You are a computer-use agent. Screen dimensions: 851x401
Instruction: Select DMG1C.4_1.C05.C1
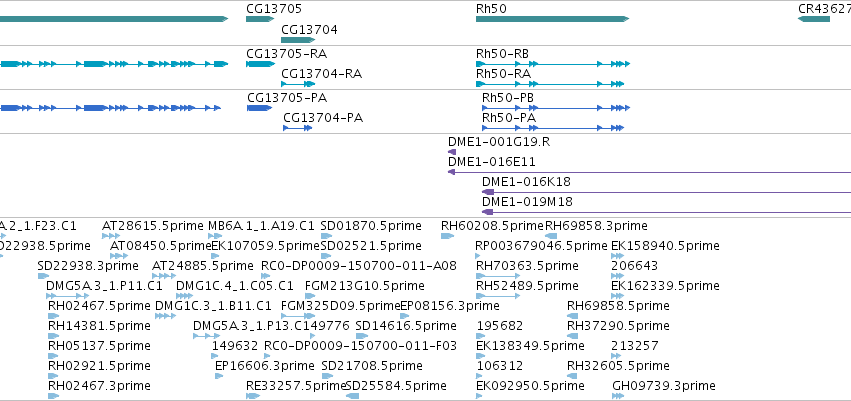point(185,296)
